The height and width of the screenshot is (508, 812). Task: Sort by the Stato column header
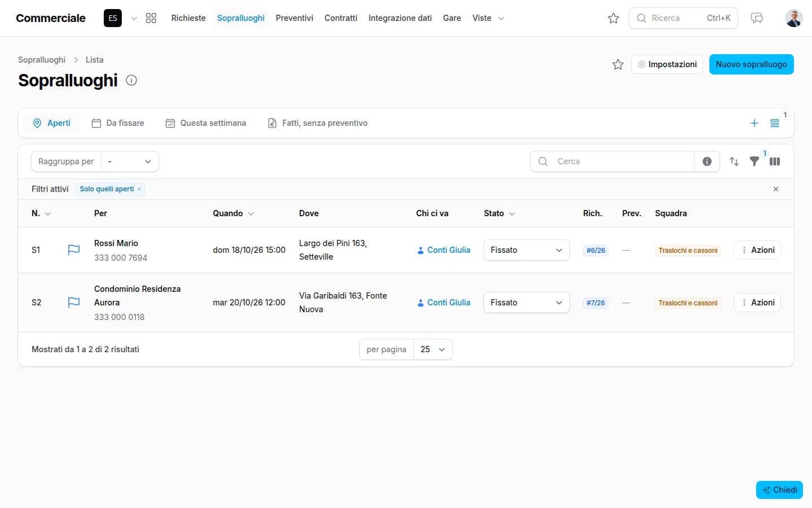coord(500,213)
